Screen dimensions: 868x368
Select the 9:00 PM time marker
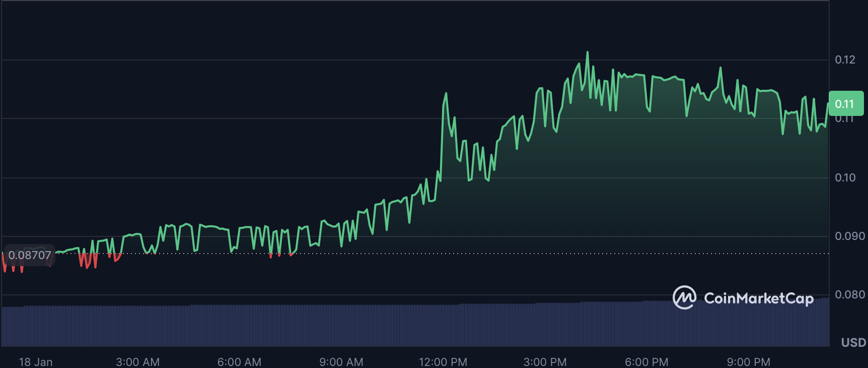[x=748, y=362]
